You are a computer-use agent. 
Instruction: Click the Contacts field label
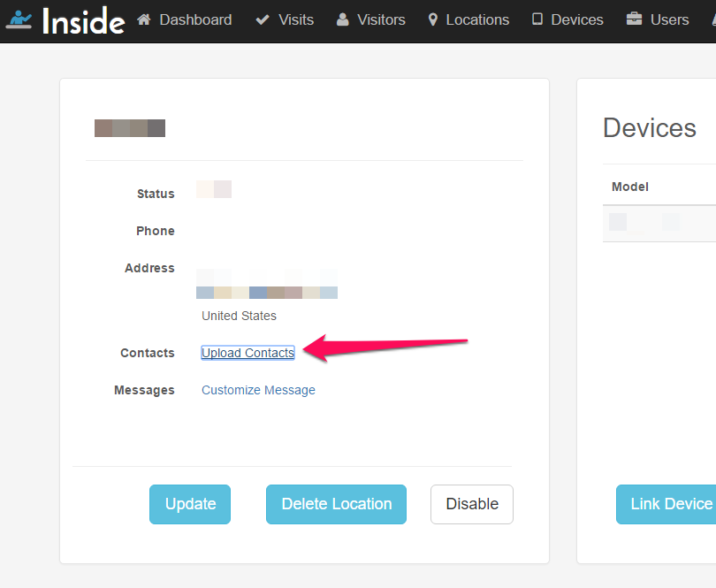(148, 353)
